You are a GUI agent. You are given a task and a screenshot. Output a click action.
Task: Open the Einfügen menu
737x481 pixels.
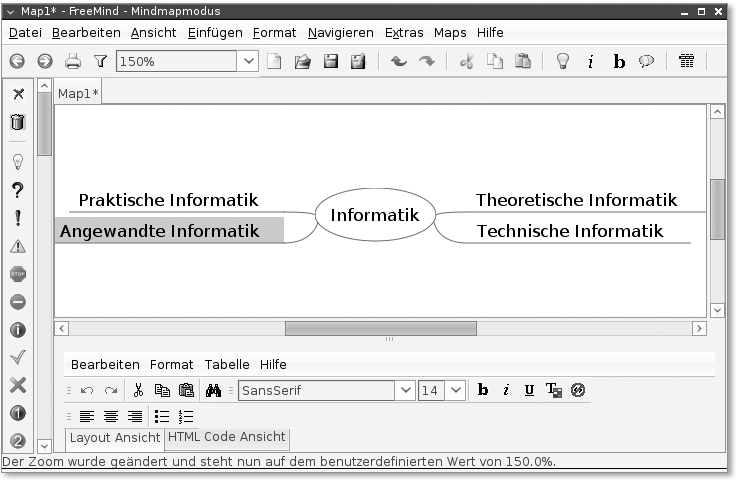point(214,32)
